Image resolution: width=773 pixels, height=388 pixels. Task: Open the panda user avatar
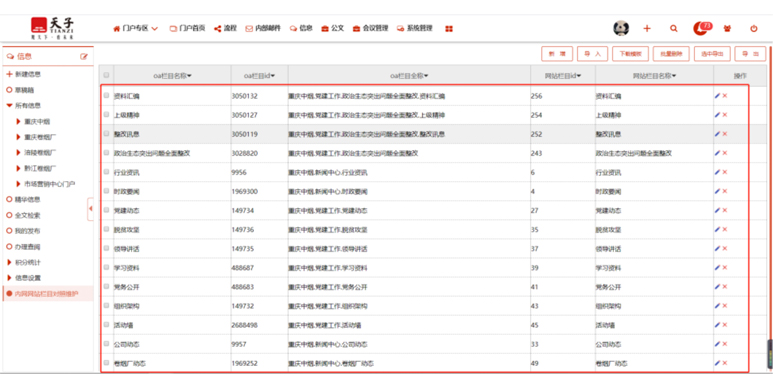pos(621,28)
